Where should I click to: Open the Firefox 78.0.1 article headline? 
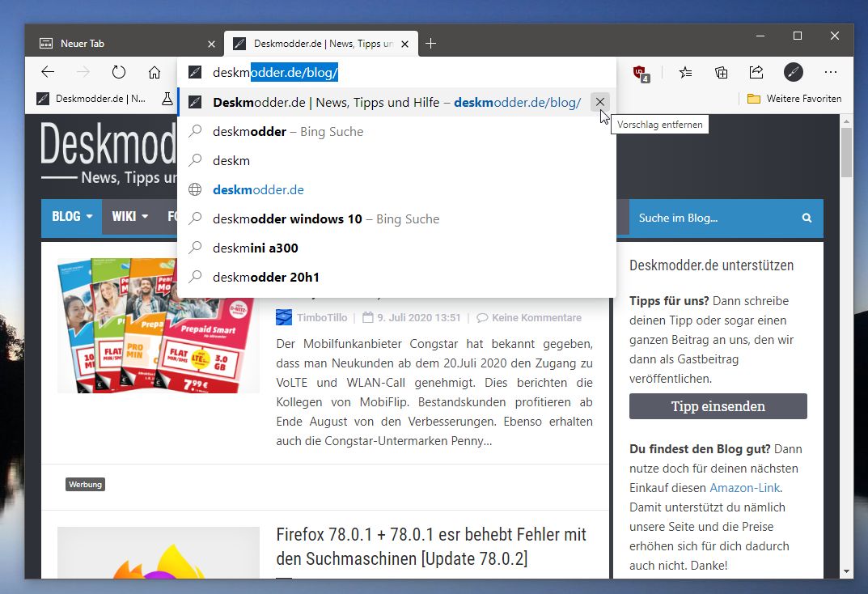(431, 546)
